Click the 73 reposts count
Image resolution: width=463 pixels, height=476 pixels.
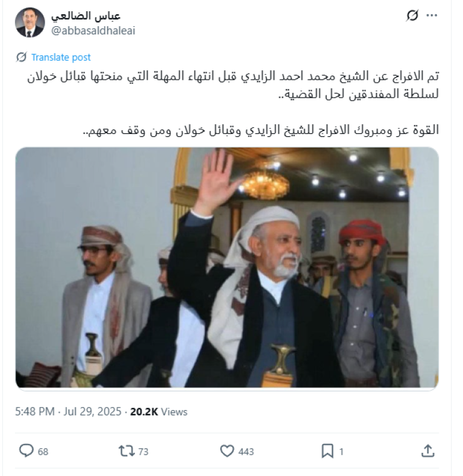[143, 452]
